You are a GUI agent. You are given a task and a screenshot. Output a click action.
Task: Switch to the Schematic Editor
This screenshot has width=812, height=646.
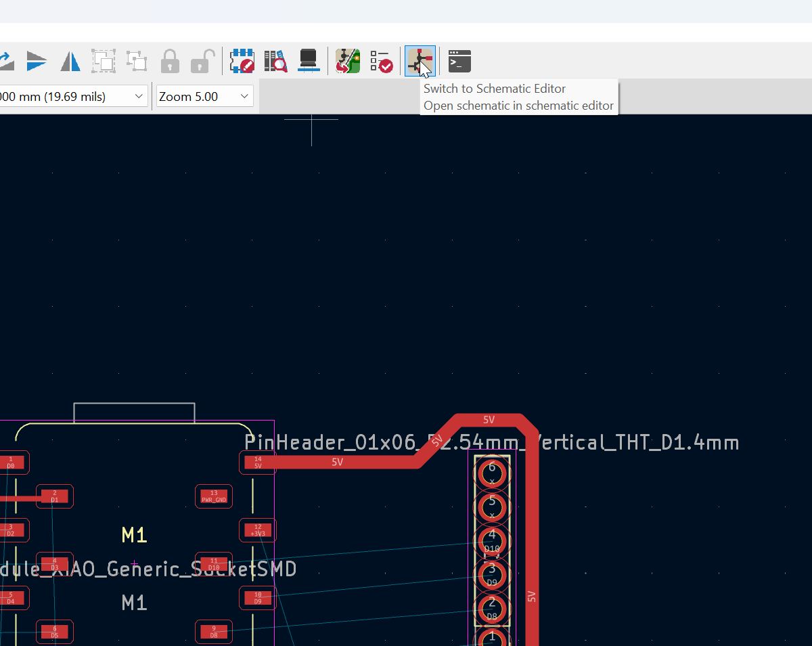(x=420, y=61)
